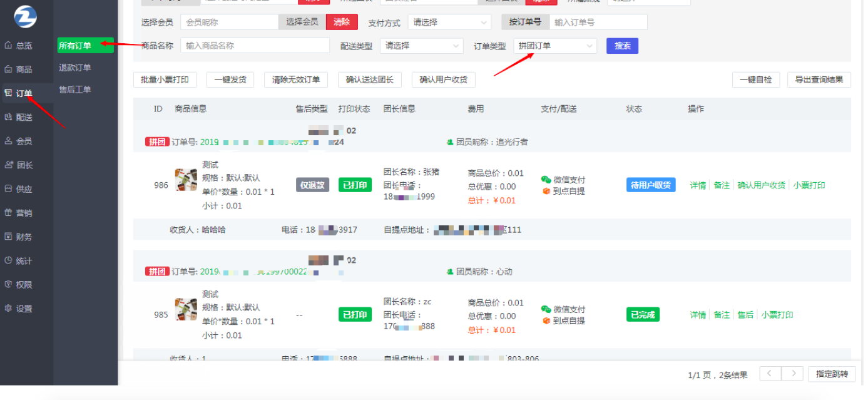Click 备注 for order 985
Image resolution: width=868 pixels, height=400 pixels.
[x=722, y=315]
